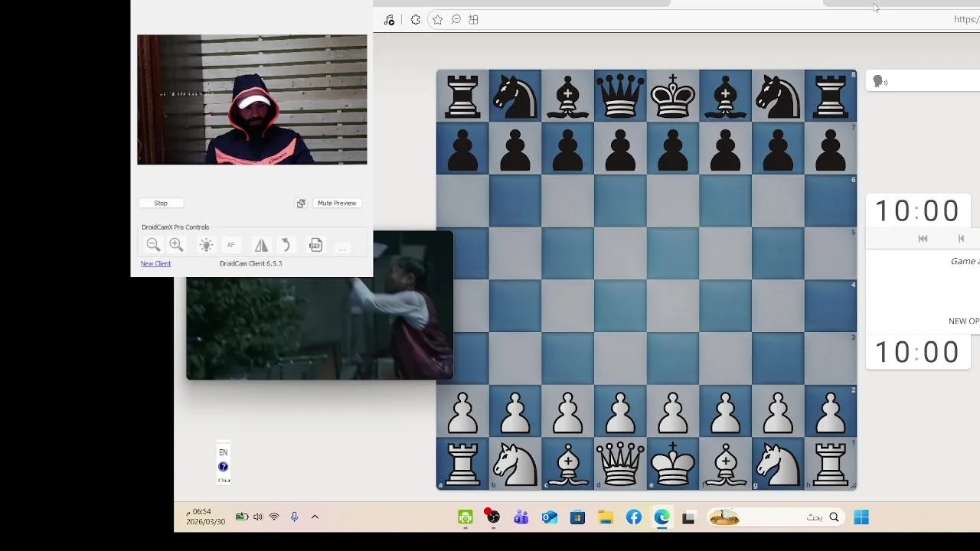Viewport: 980px width, 551px height.
Task: Open the split screen / collections icon
Action: click(473, 20)
